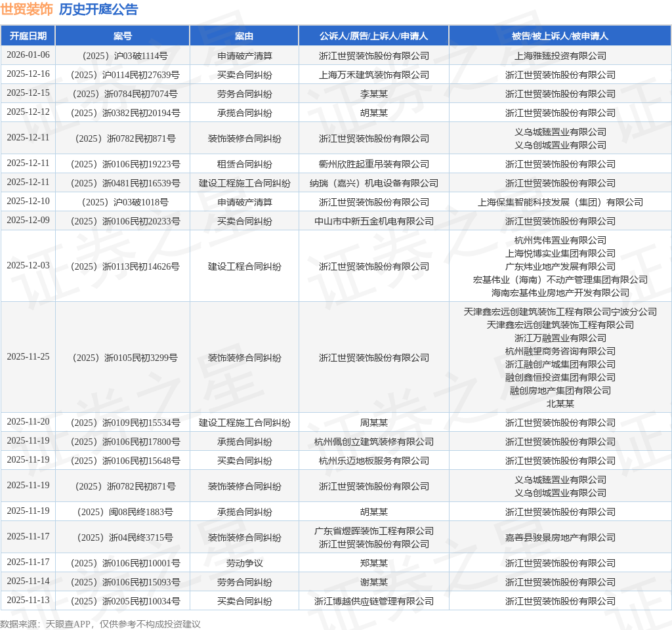Click defendant 浙江万融置业有限公司
Screen dimensions: 672x630
coord(560,338)
